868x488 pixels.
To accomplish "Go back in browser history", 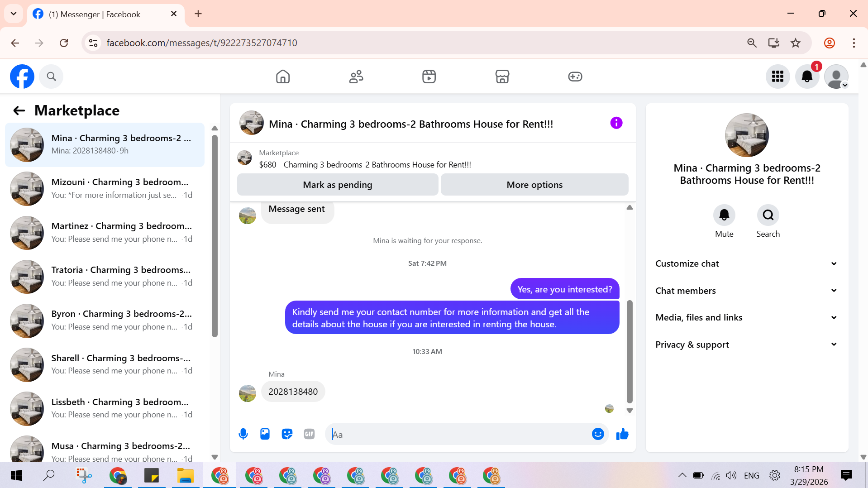I will (15, 43).
